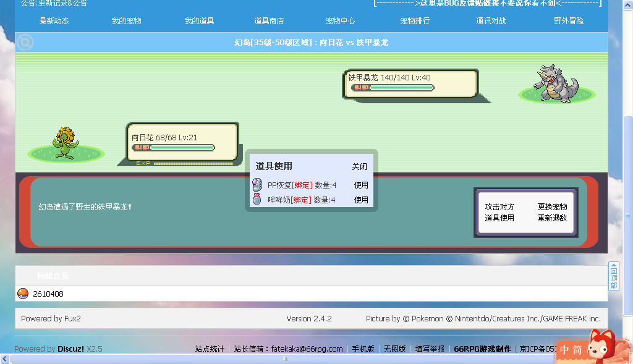Click the magnifier icon beside battle title
The height and width of the screenshot is (364, 633).
click(25, 43)
